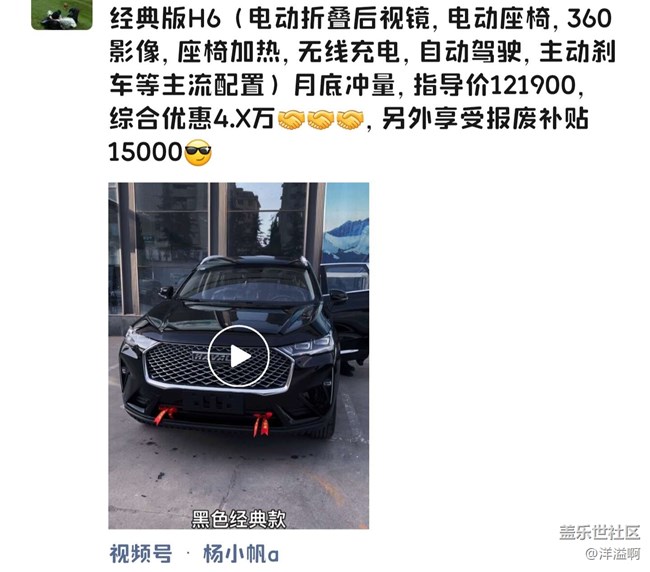Click the 盖乐世社区 watermark

coord(600,532)
